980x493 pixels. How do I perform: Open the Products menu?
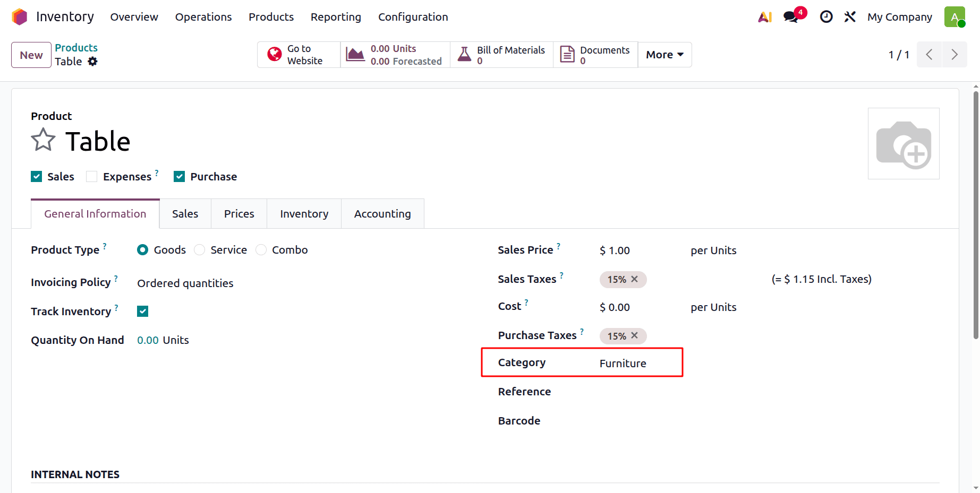click(271, 17)
